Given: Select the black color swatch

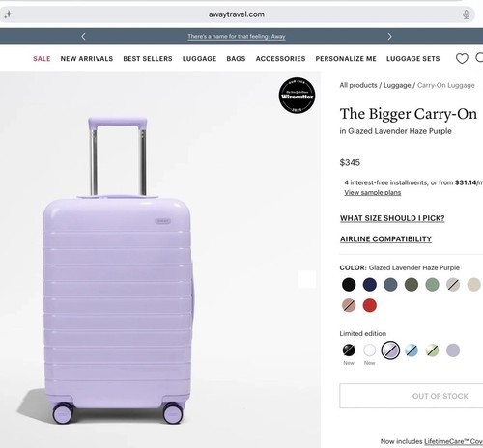Looking at the screenshot, I should pyautogui.click(x=349, y=285).
